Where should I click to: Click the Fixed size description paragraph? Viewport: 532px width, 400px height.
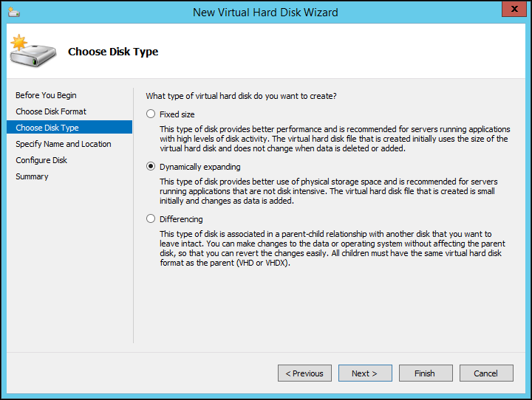[x=334, y=139]
